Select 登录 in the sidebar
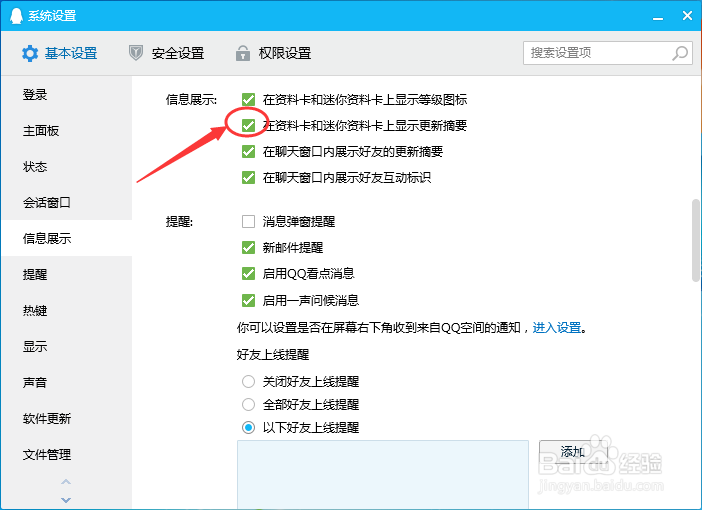 (x=67, y=94)
